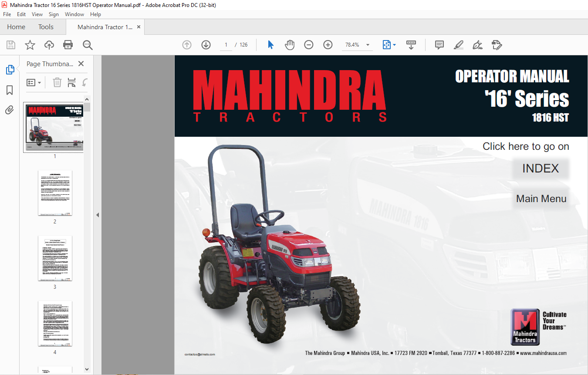Select the Highlight text pen tool
The image size is (588, 375).
pyautogui.click(x=458, y=45)
